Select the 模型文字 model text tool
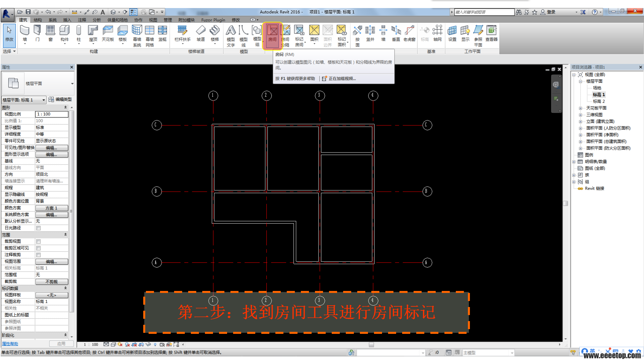 [231, 36]
